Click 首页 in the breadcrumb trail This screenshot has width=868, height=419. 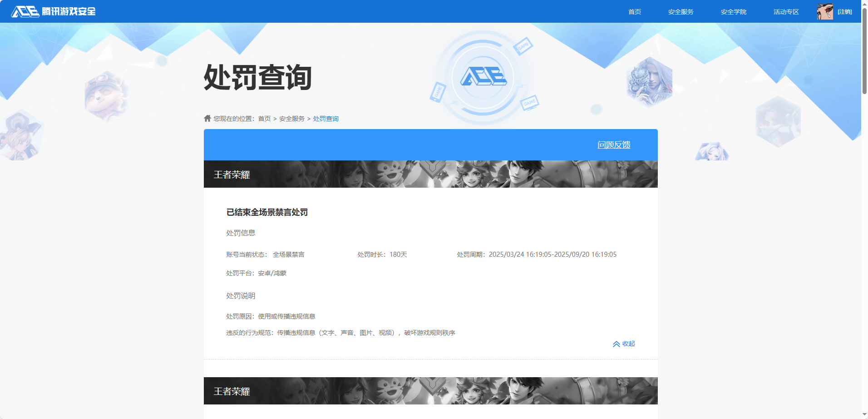264,119
